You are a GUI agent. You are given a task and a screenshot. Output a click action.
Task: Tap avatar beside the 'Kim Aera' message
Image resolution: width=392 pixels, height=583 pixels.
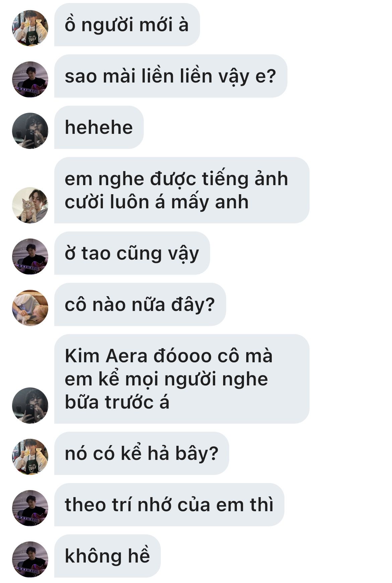pos(30,405)
